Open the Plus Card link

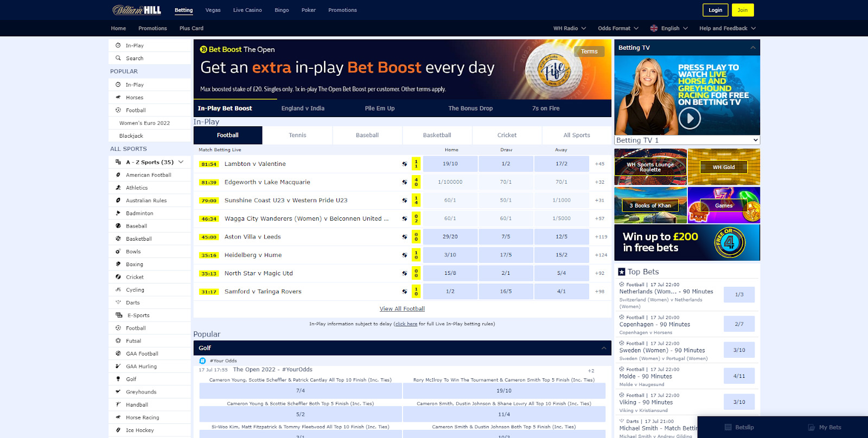(192, 28)
